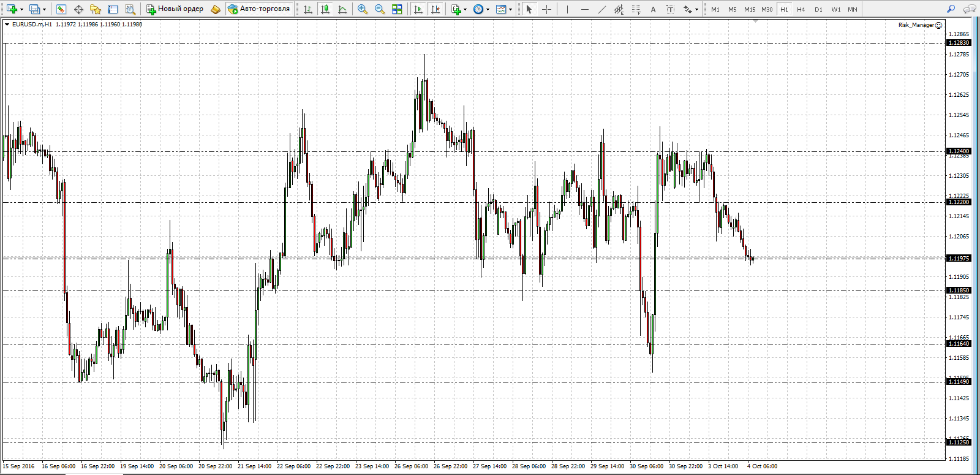Show the Market Watch panel
Image resolution: width=980 pixels, height=475 pixels.
click(x=61, y=9)
